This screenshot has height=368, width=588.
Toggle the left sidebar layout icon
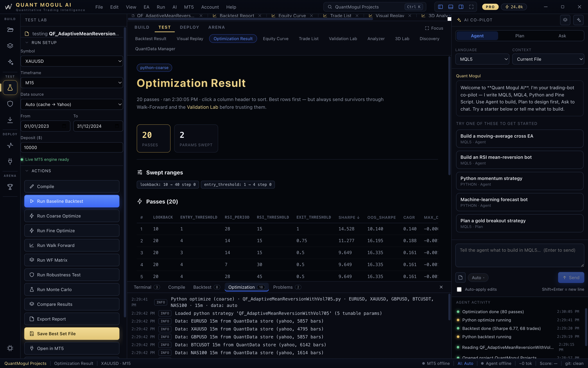(440, 7)
